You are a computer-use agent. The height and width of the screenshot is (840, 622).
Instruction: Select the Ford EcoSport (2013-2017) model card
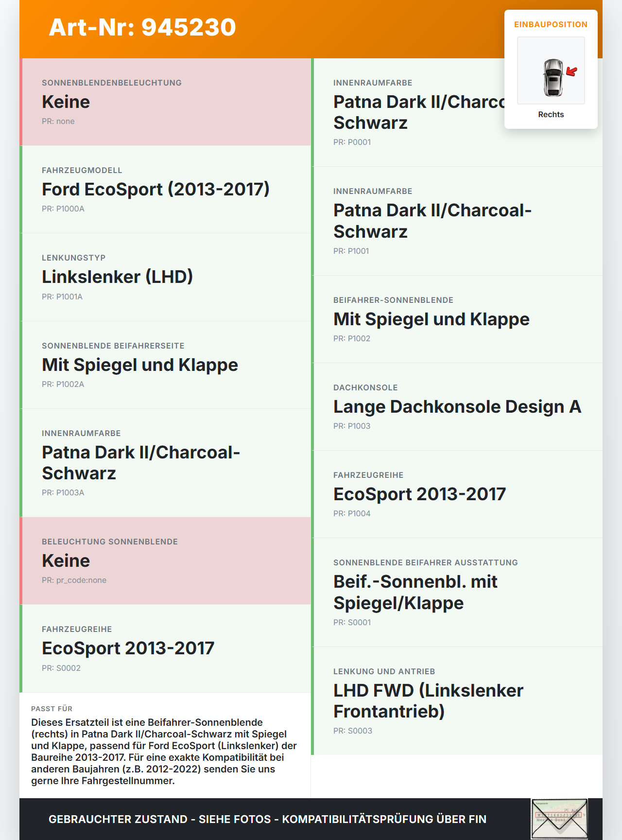(x=165, y=190)
